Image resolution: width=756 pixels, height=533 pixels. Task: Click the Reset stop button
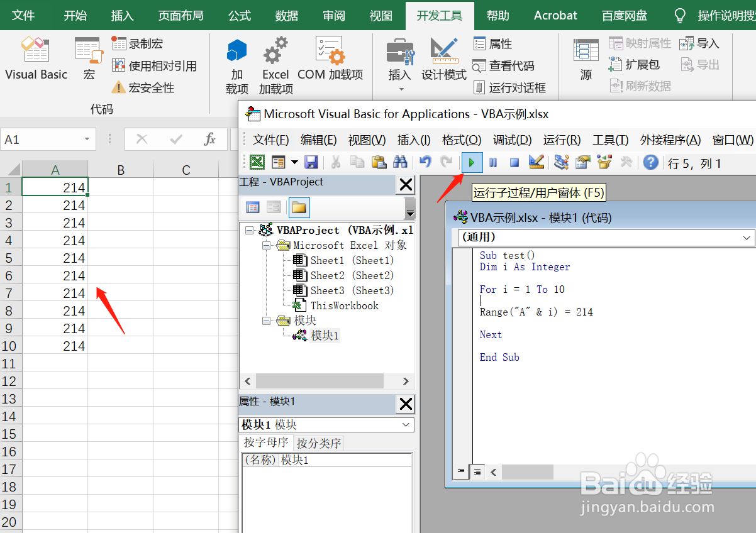tap(514, 163)
